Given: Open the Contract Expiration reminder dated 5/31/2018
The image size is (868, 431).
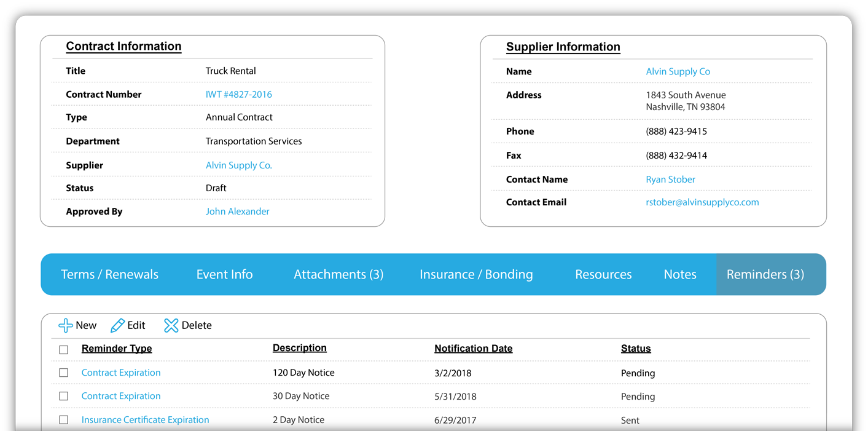Looking at the screenshot, I should coord(121,396).
